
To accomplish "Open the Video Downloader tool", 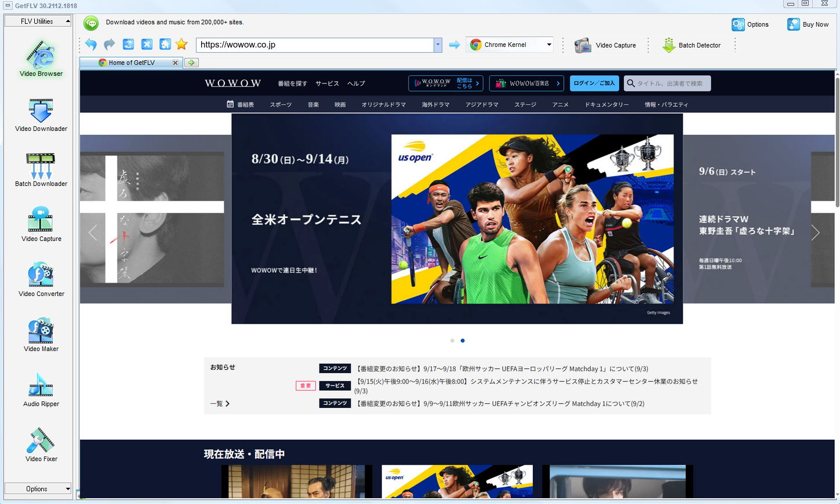I will click(x=41, y=115).
